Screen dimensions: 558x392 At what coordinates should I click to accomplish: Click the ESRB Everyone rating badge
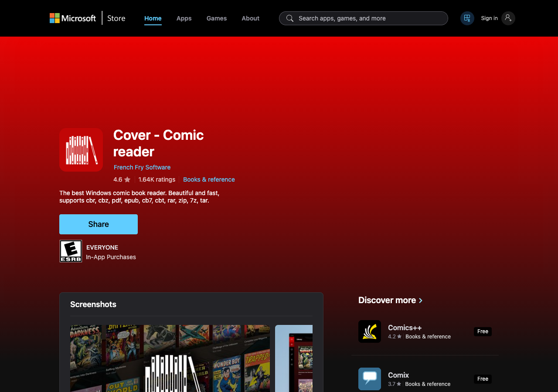tap(71, 251)
